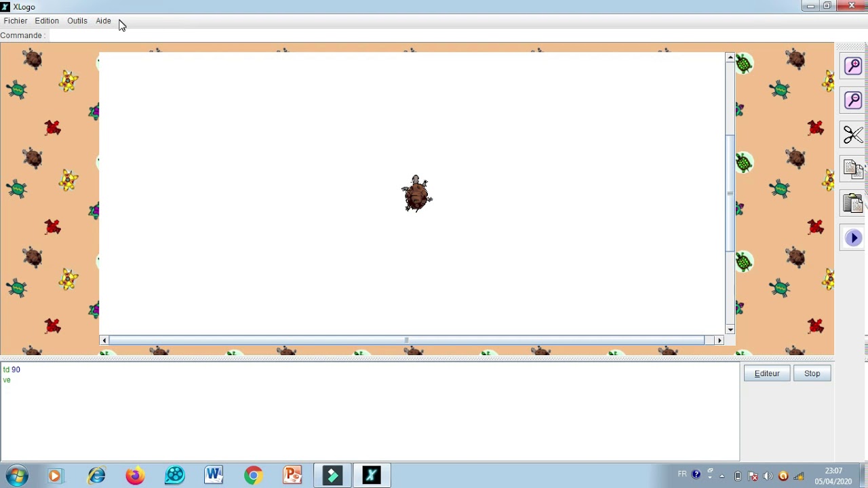868x488 pixels.
Task: Open the green Filmora taskbar icon
Action: pos(332,475)
